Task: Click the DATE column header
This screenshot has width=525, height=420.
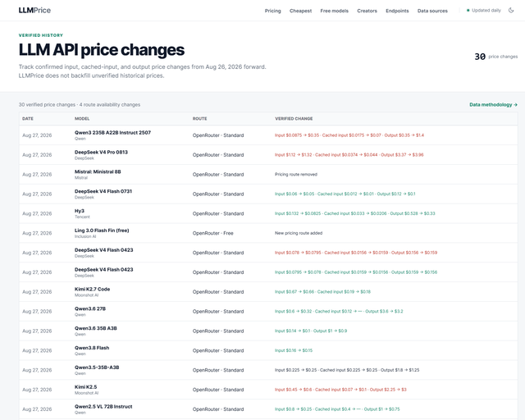Action: [28, 119]
